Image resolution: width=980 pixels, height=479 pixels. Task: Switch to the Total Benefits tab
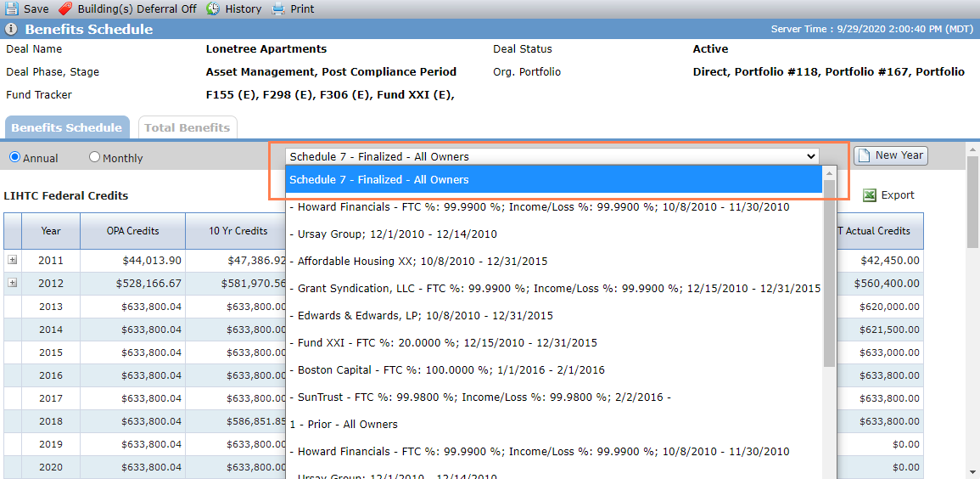pos(188,127)
